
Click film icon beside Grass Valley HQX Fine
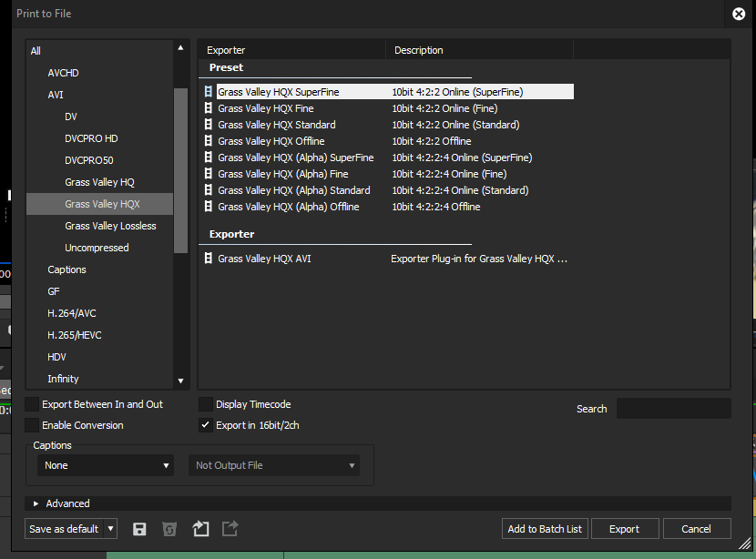[x=209, y=108]
